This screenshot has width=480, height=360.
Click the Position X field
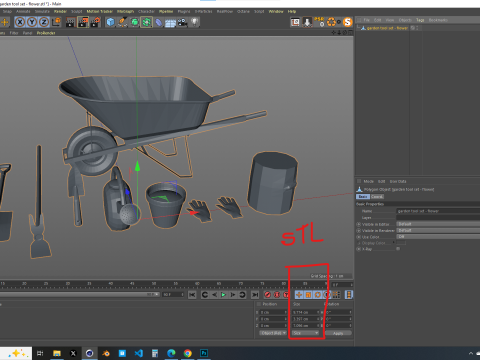(x=273, y=312)
